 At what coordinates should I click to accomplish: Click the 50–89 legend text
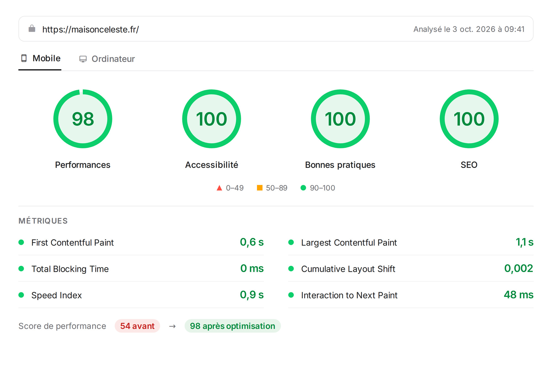pyautogui.click(x=277, y=188)
